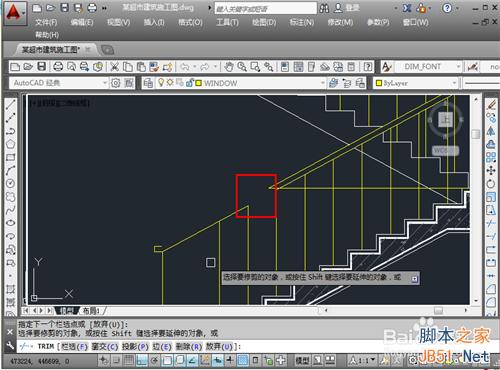Open the 格式(O) menu
The width and height of the screenshot is (500, 370).
190,22
